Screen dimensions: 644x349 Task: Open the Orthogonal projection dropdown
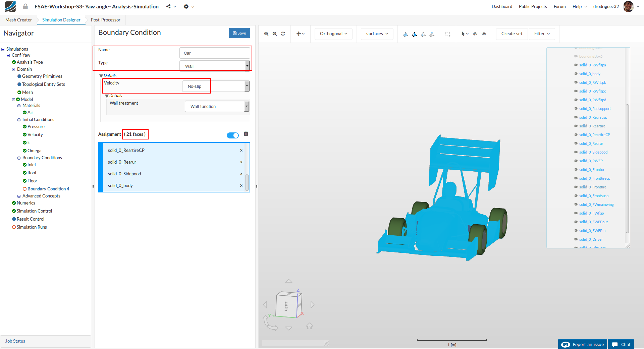(x=333, y=34)
